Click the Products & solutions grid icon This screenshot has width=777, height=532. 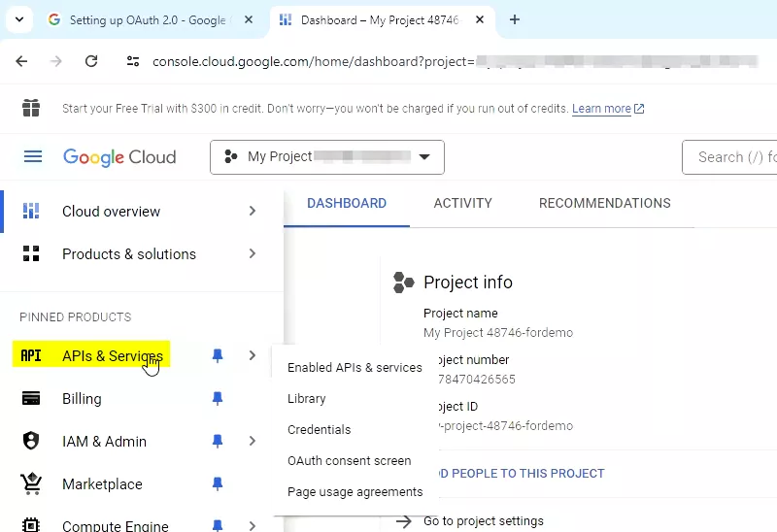(31, 253)
